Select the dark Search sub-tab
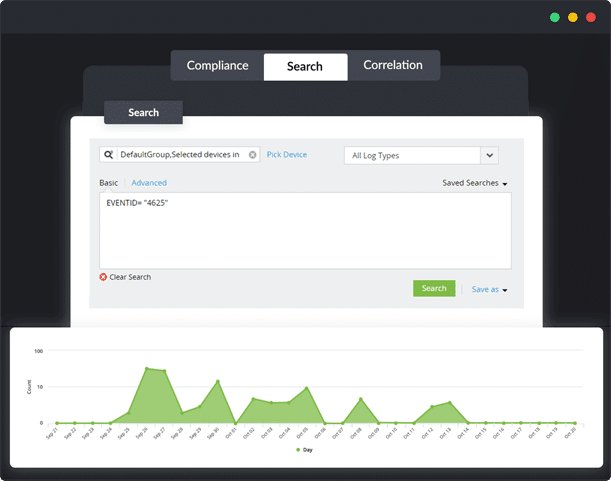 pos(143,113)
